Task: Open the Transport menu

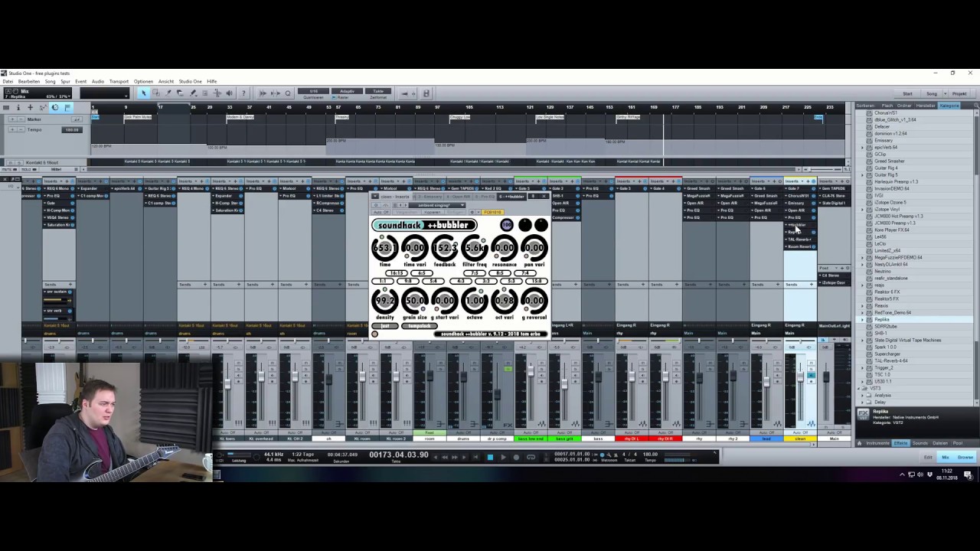Action: point(119,81)
